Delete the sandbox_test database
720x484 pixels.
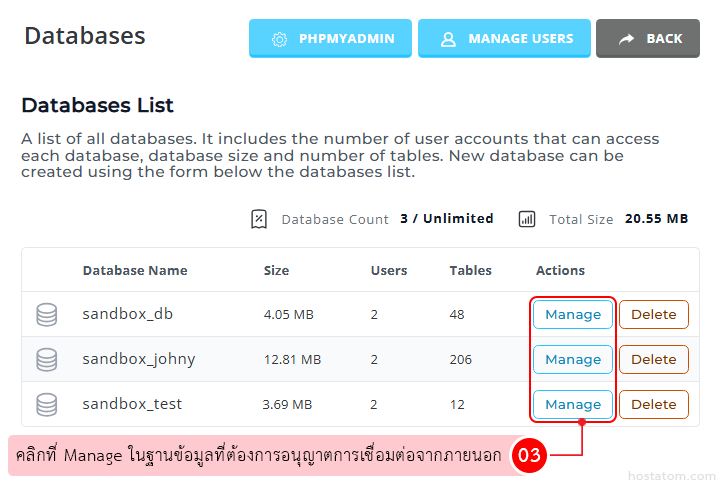click(653, 404)
